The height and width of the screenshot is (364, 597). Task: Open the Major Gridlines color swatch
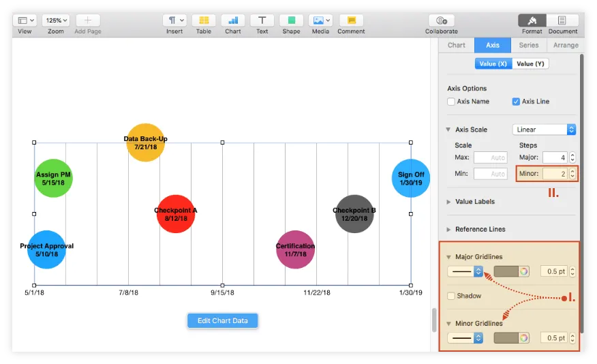coord(506,271)
